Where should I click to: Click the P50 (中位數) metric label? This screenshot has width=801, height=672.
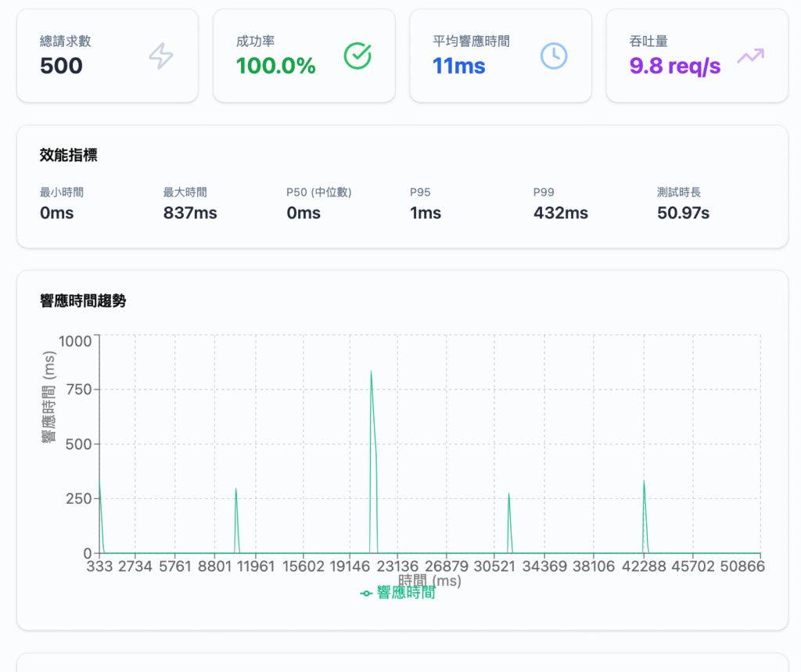(x=318, y=192)
